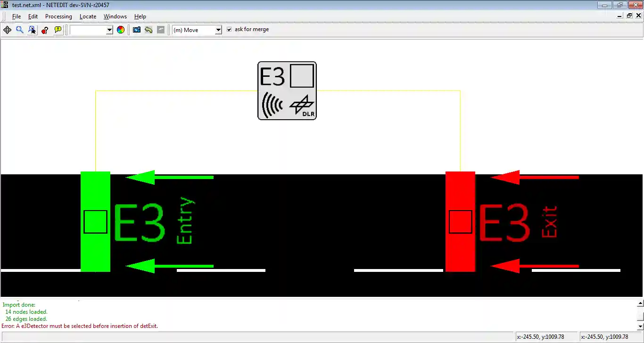Click the message log scroll down arrow
This screenshot has height=343, width=644.
pos(640,326)
